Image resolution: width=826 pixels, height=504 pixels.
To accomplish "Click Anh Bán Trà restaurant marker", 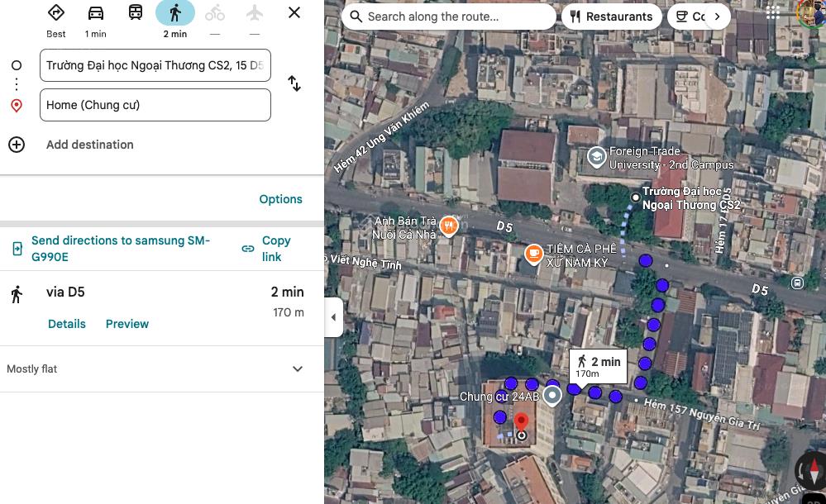I will click(449, 226).
